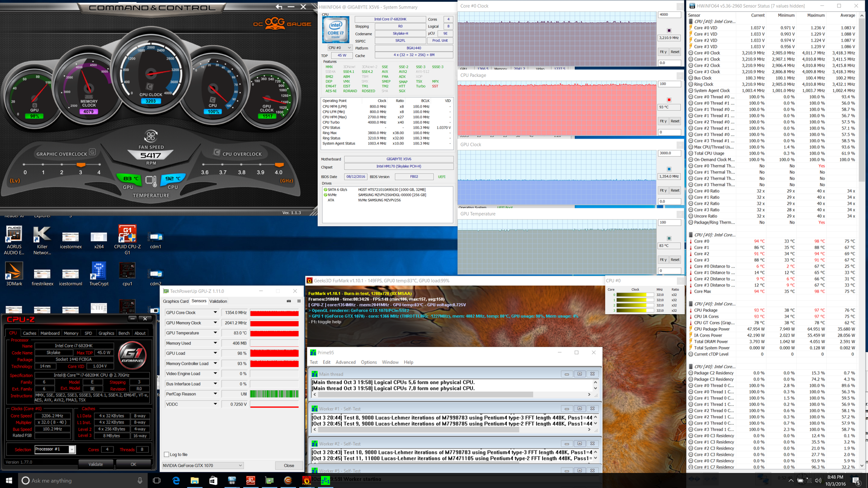This screenshot has width=868, height=488.
Task: Click Close button in GPU-Z
Action: click(x=289, y=465)
